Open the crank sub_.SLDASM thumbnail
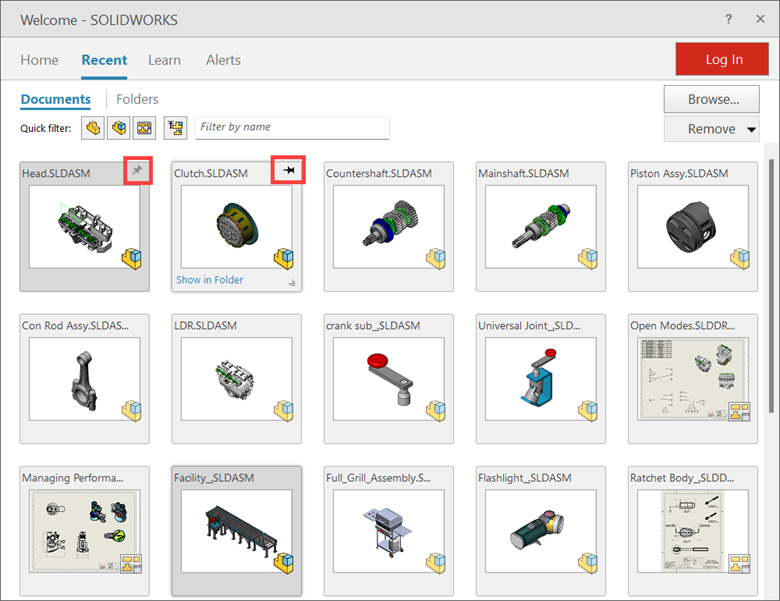The image size is (780, 601). pyautogui.click(x=389, y=379)
